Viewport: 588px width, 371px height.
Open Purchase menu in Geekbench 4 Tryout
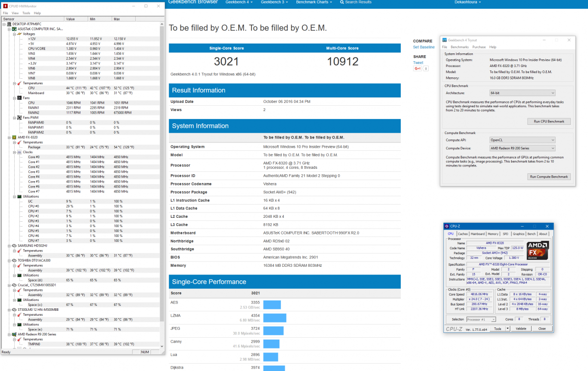pos(479,47)
